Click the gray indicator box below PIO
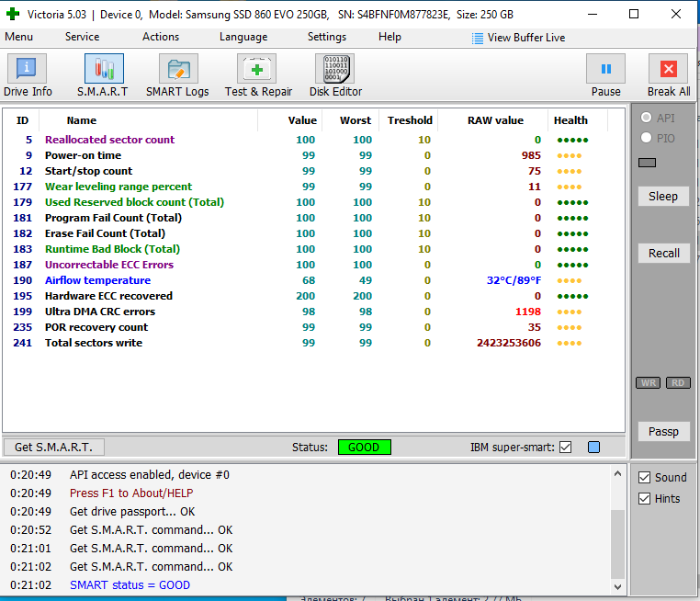Image resolution: width=700 pixels, height=601 pixels. pos(647,163)
